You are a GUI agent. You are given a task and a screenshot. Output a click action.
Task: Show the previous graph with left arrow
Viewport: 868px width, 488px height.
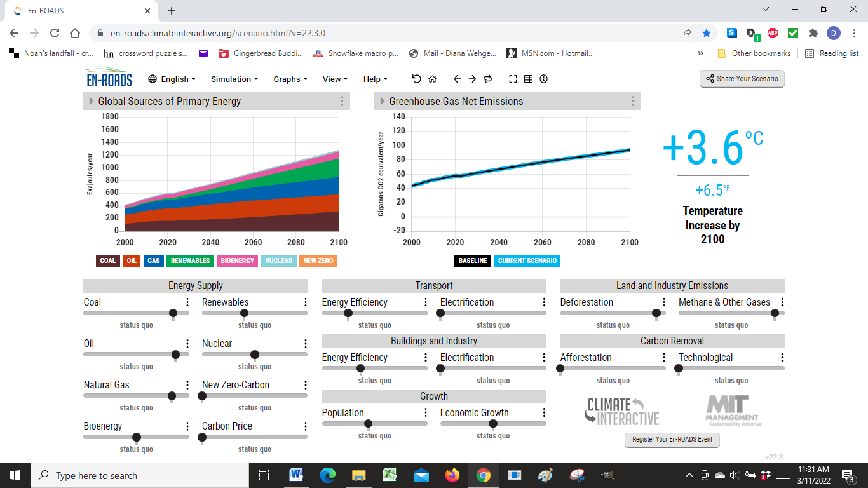point(456,79)
